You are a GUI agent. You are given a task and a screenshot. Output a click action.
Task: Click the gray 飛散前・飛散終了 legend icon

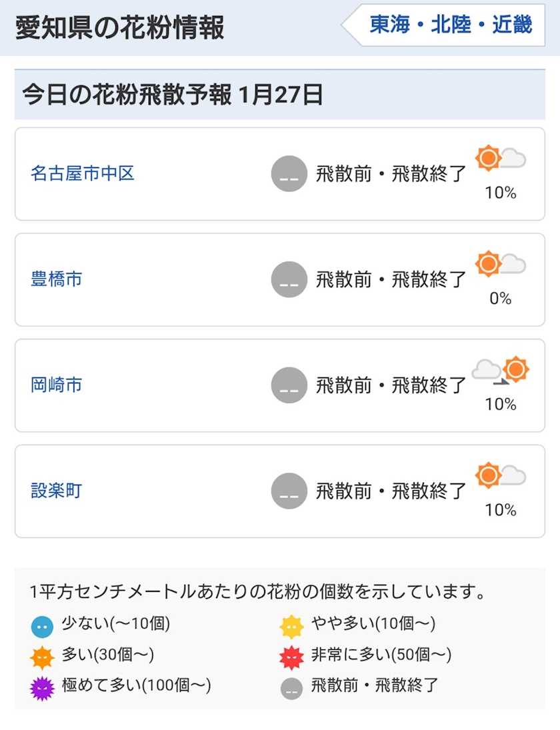click(x=291, y=688)
